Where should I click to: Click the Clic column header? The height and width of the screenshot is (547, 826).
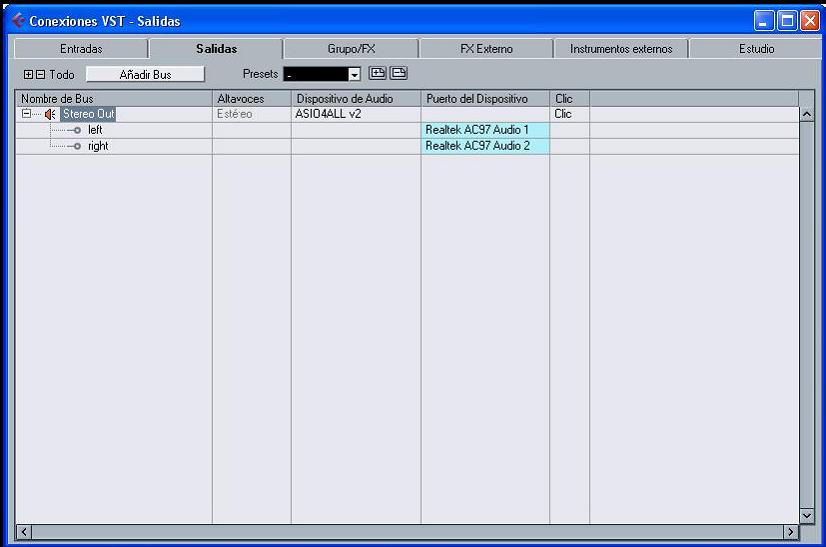pos(569,99)
